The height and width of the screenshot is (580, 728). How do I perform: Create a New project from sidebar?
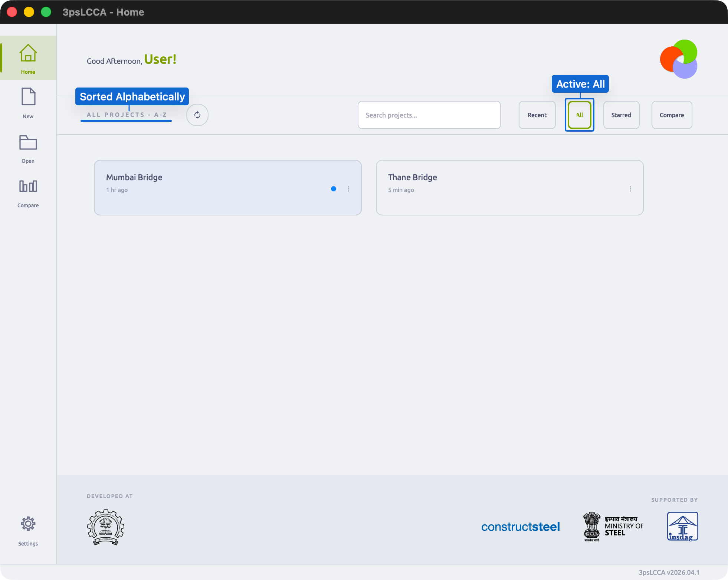pos(28,103)
